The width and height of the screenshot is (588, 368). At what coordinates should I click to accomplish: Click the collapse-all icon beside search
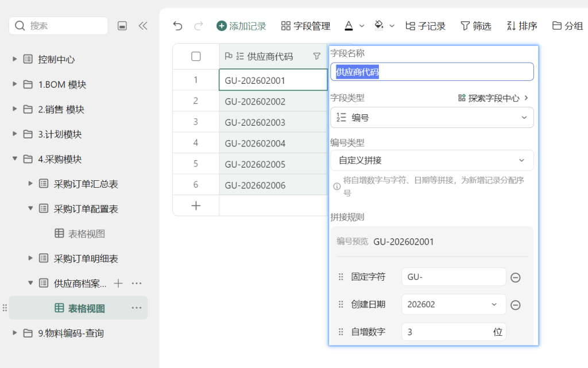coord(122,26)
